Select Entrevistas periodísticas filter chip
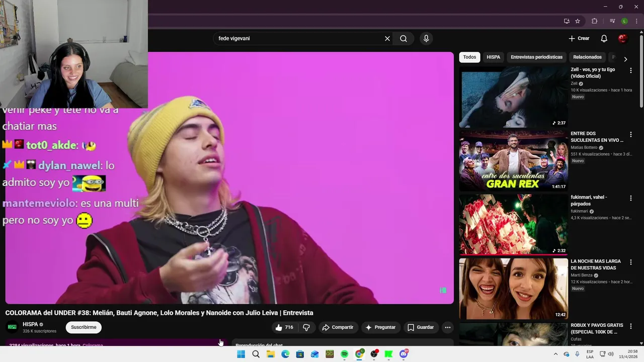 point(536,57)
